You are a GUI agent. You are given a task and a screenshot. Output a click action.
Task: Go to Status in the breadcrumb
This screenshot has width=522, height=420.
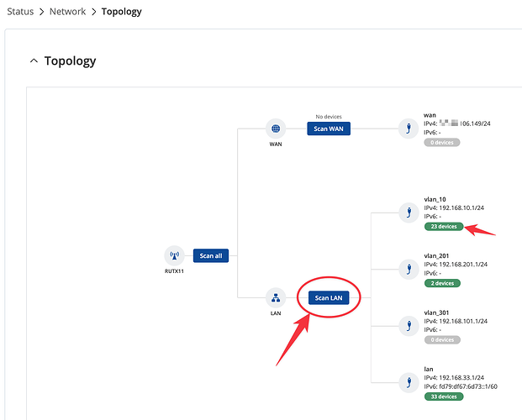20,12
